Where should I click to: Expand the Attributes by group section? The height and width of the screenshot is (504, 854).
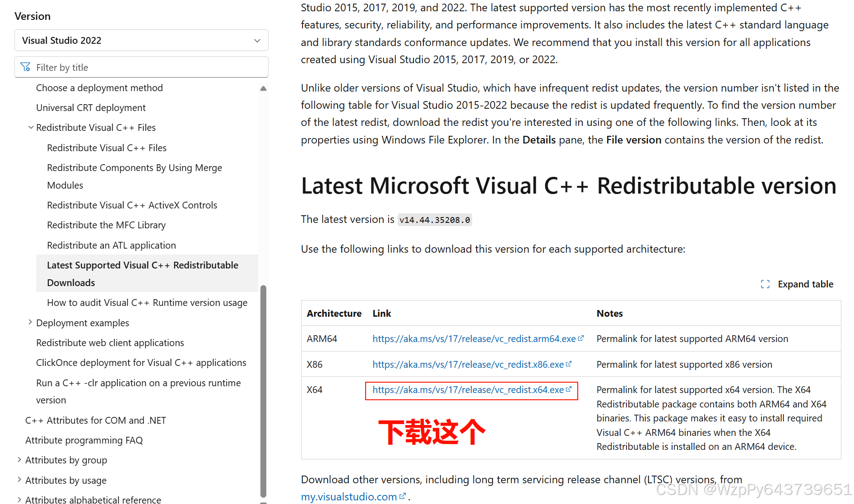click(x=19, y=460)
